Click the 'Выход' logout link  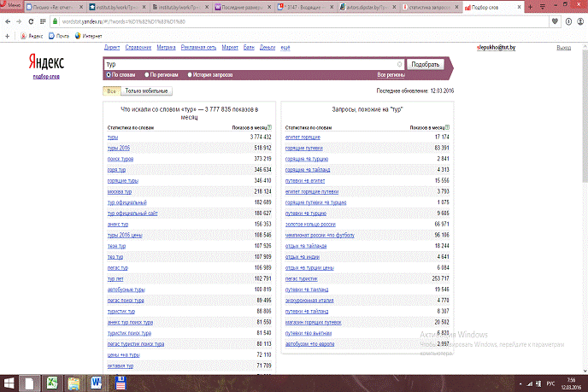click(563, 47)
